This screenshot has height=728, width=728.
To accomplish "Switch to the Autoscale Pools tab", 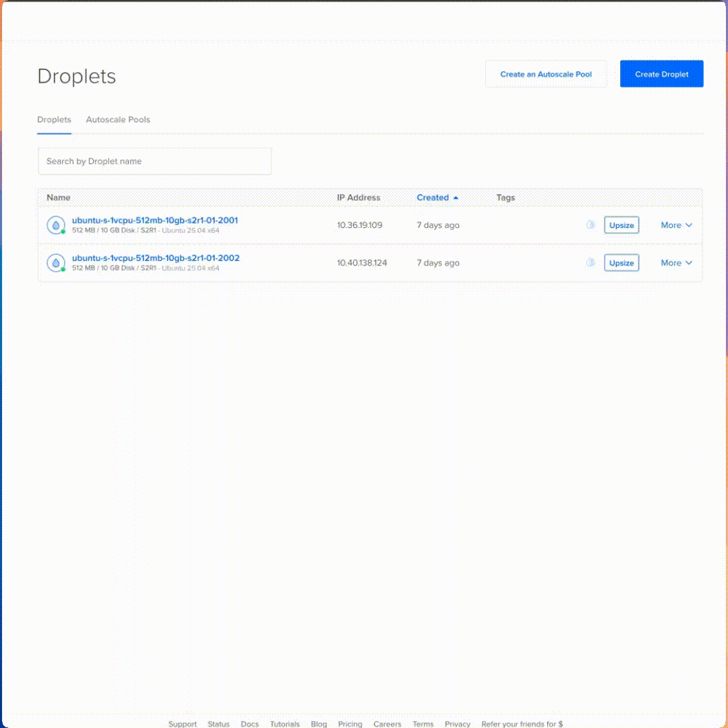I will 118,119.
